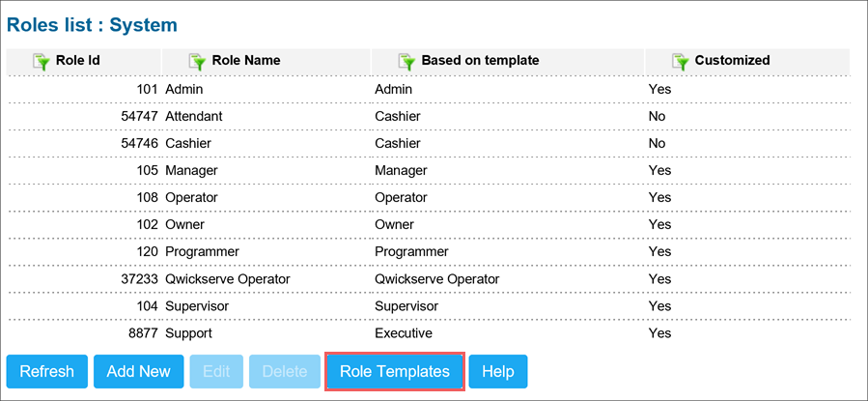Click the disabled Edit button
868x401 pixels.
[x=216, y=372]
